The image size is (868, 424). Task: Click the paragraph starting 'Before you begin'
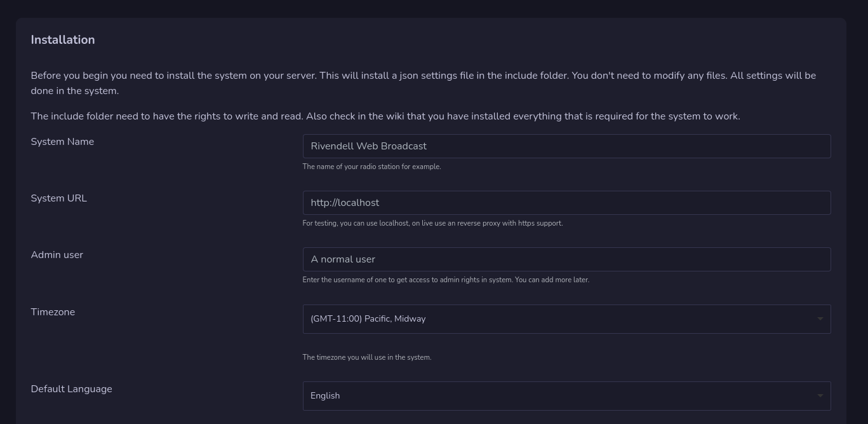click(x=424, y=83)
